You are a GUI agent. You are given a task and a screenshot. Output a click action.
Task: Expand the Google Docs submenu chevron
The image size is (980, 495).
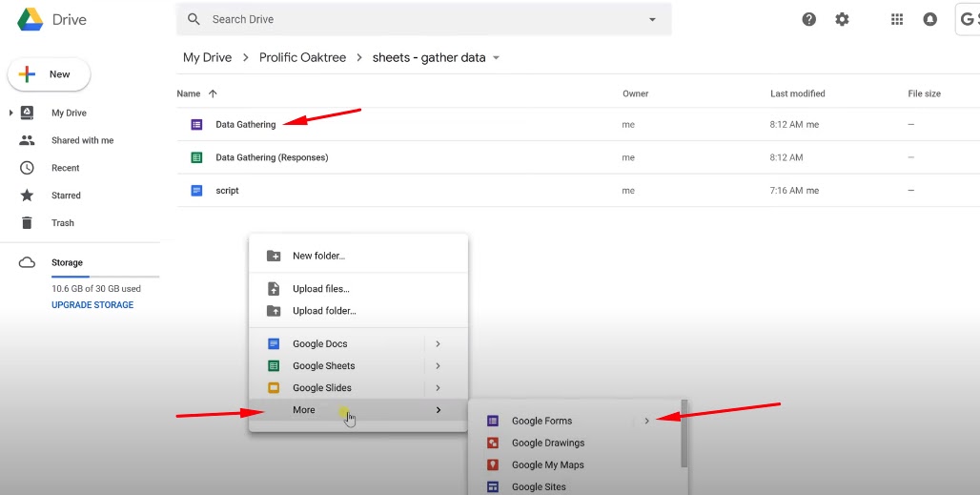[439, 343]
